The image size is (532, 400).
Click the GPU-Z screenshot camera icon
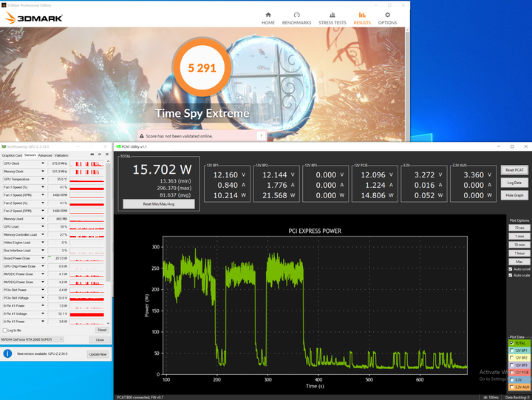coord(92,155)
